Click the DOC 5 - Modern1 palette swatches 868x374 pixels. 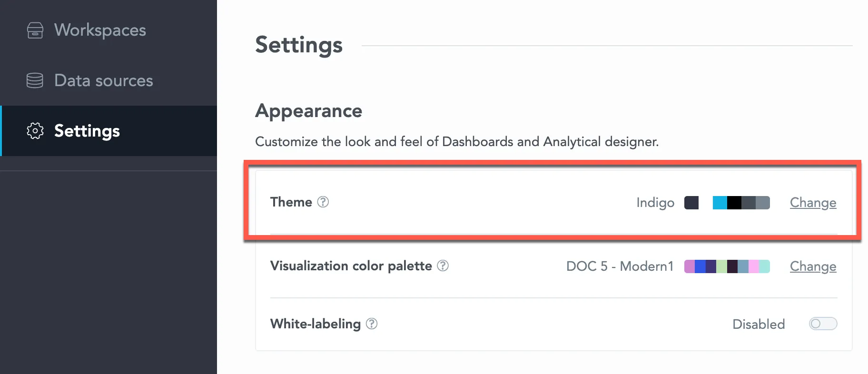(x=727, y=266)
